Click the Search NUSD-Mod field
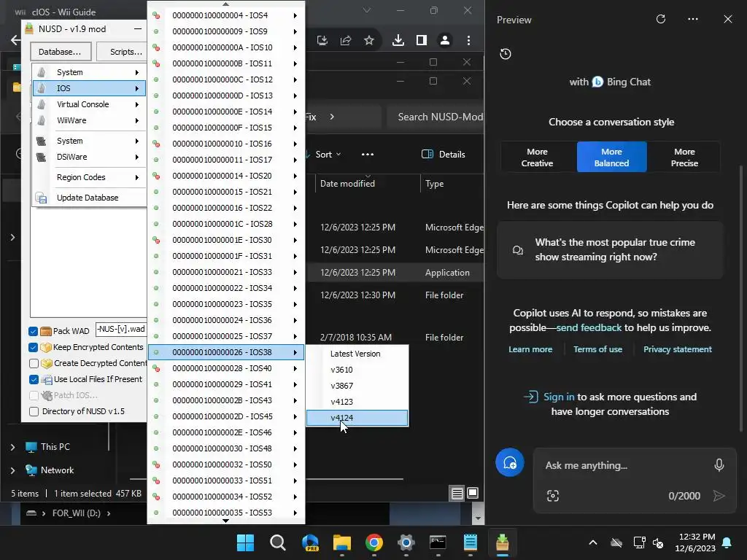Image resolution: width=747 pixels, height=560 pixels. click(x=436, y=117)
